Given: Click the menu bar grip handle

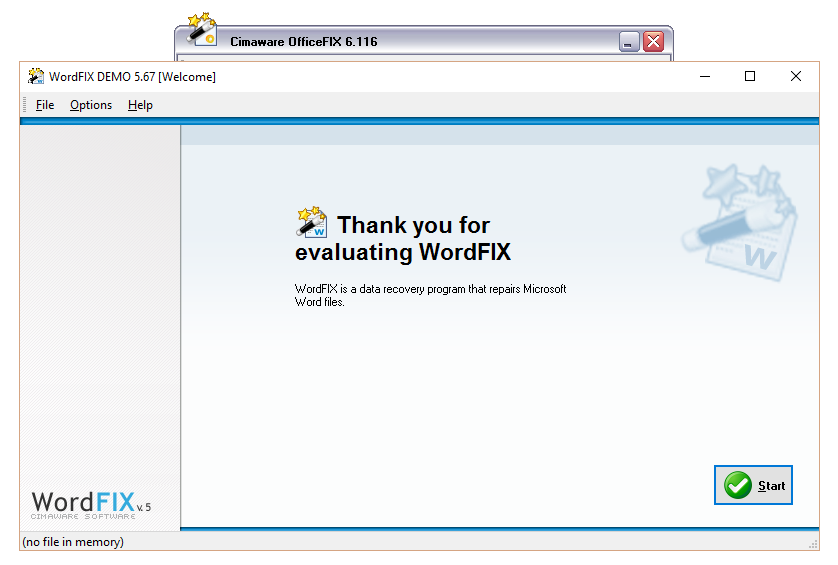Looking at the screenshot, I should 25,105.
